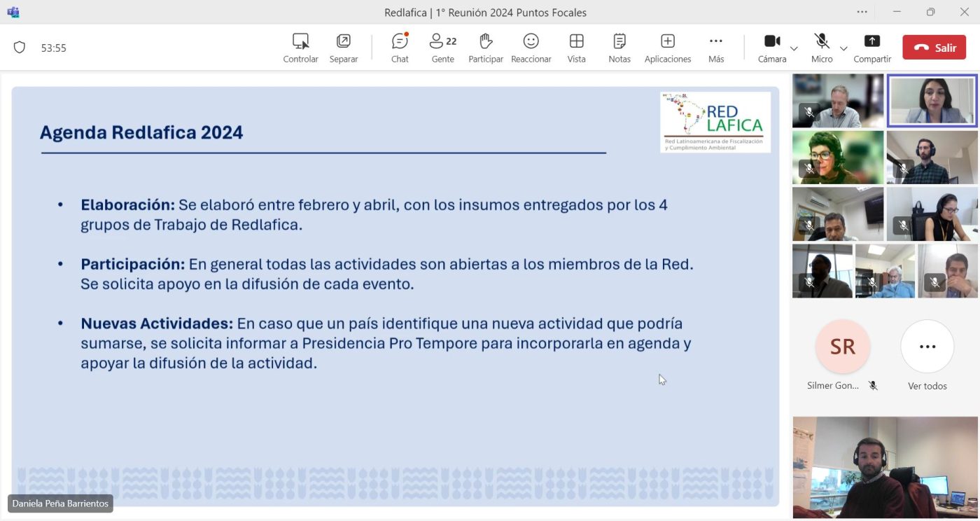Select the SR Silmer participant avatar
Screen dimensions: 980x521
(842, 347)
